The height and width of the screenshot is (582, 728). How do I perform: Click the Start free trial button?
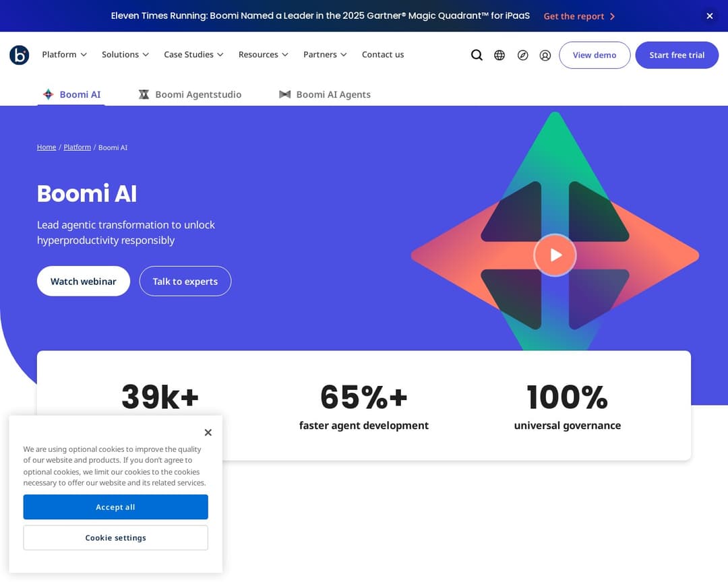(677, 55)
